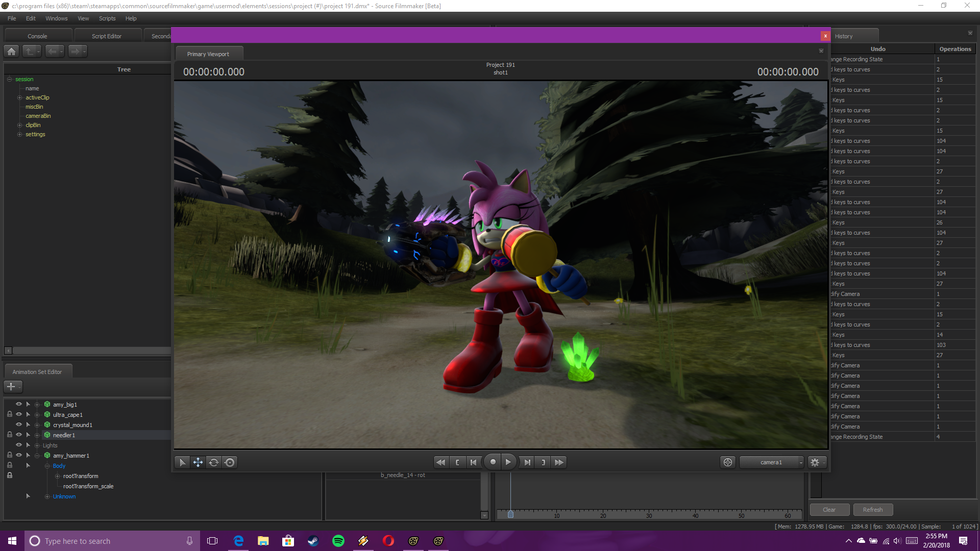Toggle the work camera target icon
980x551 pixels.
click(x=728, y=462)
